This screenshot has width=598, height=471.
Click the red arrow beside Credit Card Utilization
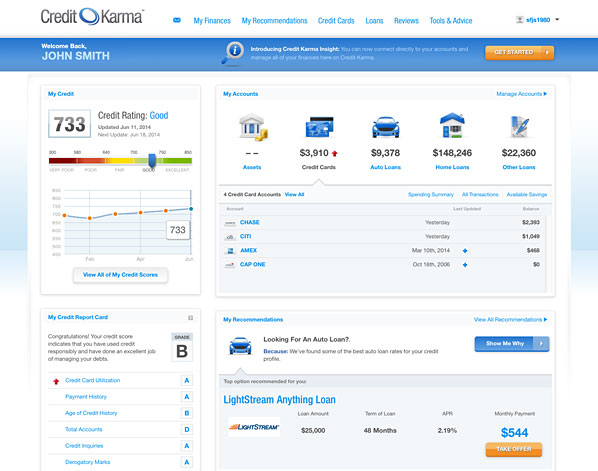coord(56,381)
